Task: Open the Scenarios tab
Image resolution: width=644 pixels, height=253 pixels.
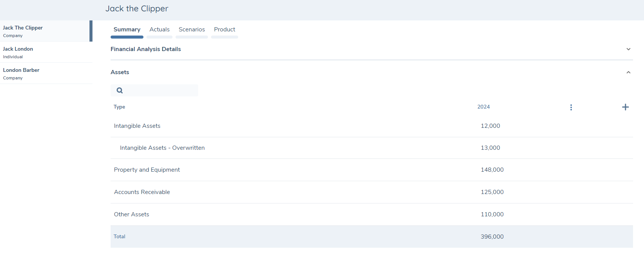Action: pyautogui.click(x=192, y=29)
